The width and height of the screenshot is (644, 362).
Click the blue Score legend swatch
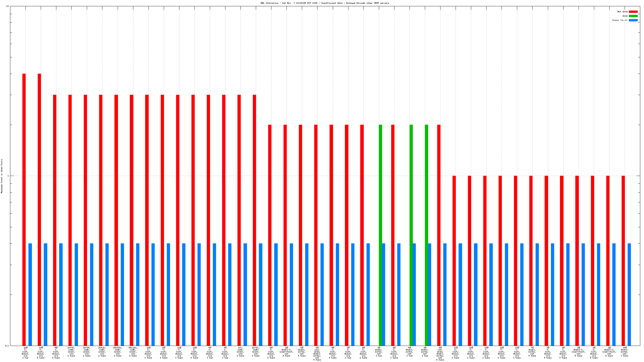coord(633,20)
